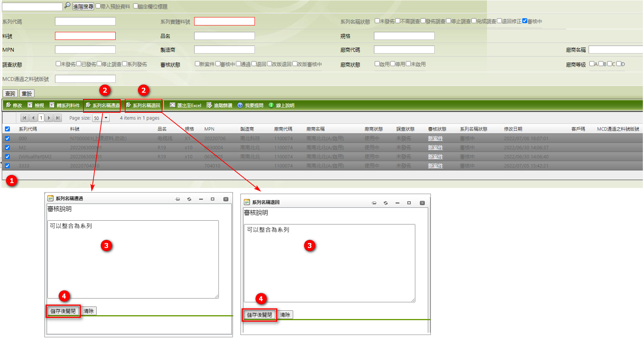
Task: Toggle select-all checkbox in table header
Action: click(x=7, y=129)
